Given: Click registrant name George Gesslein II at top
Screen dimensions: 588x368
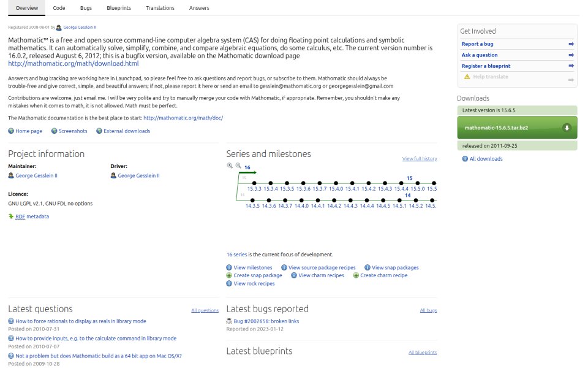Looking at the screenshot, I should [x=80, y=28].
